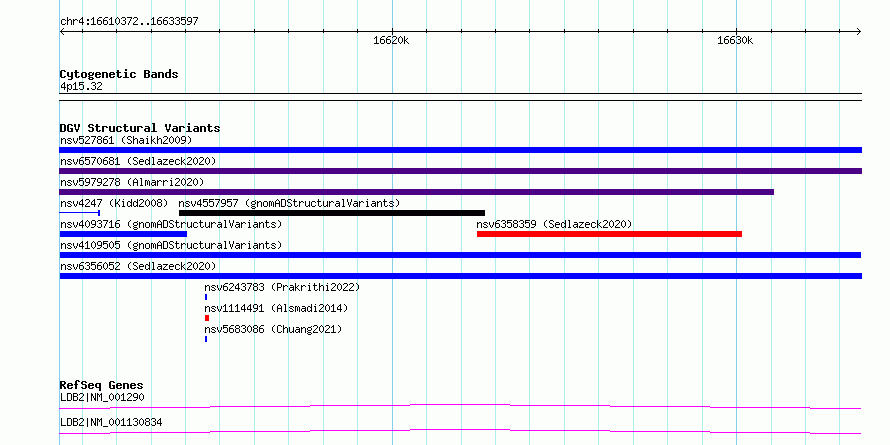Image resolution: width=890 pixels, height=445 pixels.
Task: Click the RefSeq Genes track title
Action: [101, 385]
